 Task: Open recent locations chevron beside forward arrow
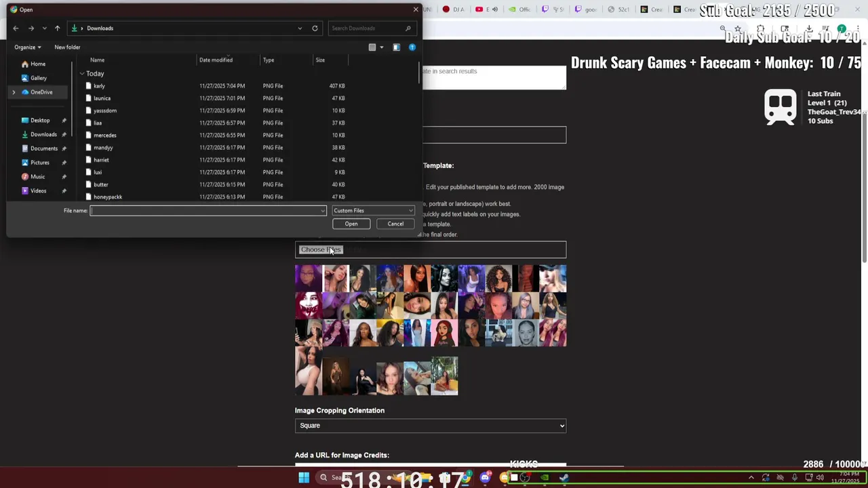[x=44, y=28]
